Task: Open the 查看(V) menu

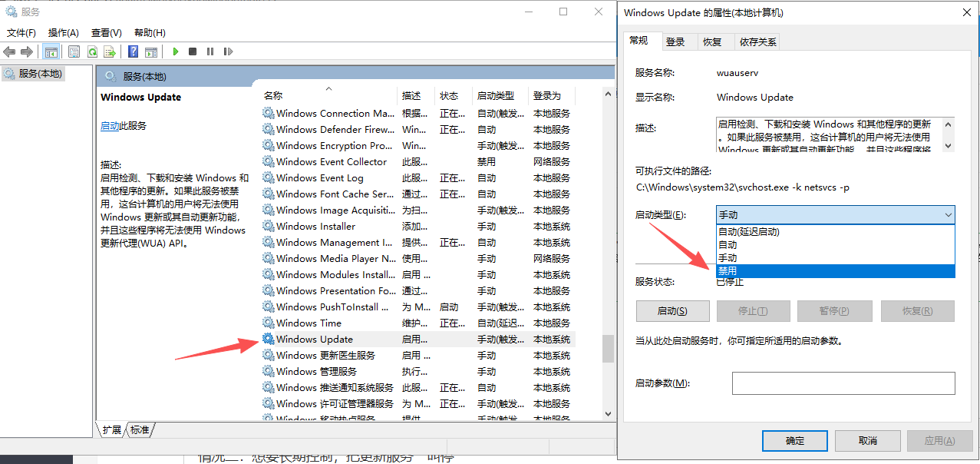Action: tap(107, 33)
